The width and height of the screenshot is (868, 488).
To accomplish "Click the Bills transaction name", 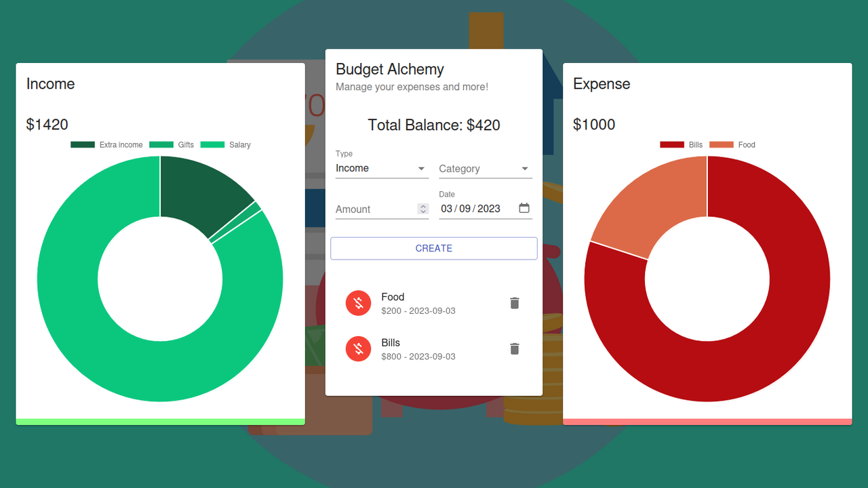I will pyautogui.click(x=391, y=343).
